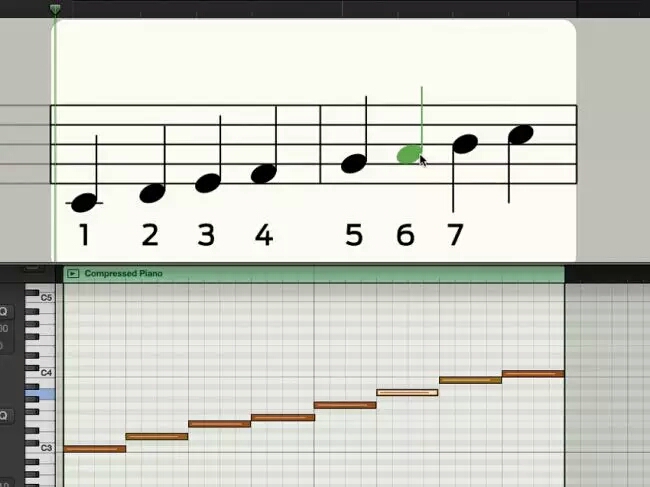
Task: Click the C3 key on the piano keyboard
Action: (40, 448)
